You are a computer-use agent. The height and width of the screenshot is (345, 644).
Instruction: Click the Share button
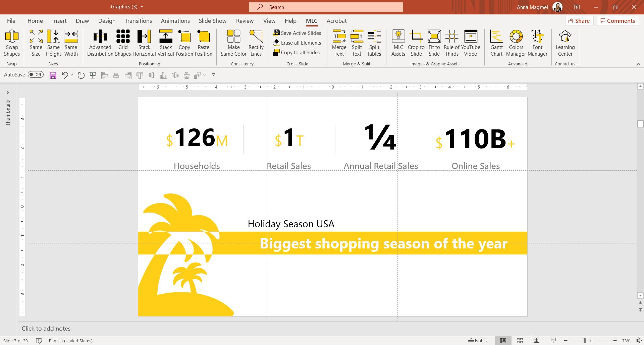pyautogui.click(x=579, y=21)
